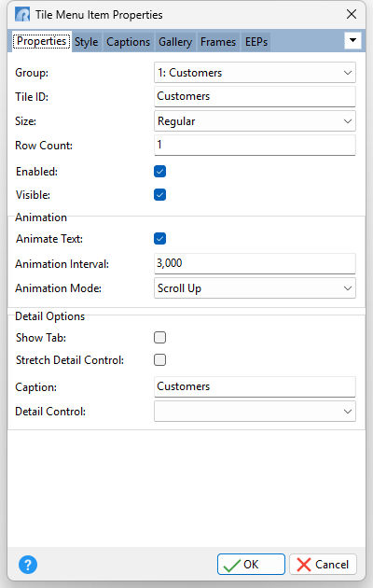
Task: Click the blue help question mark icon
Action: point(28,565)
